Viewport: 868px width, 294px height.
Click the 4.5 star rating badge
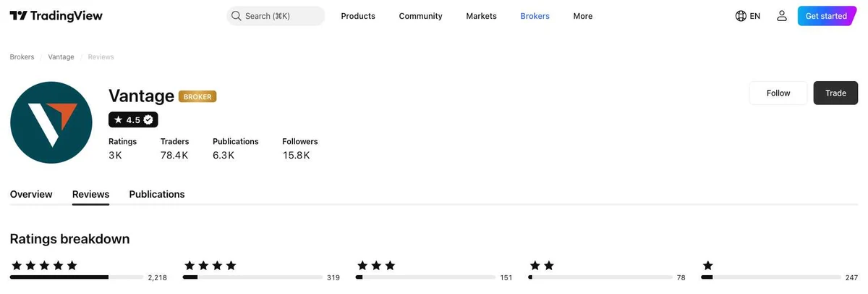(133, 119)
